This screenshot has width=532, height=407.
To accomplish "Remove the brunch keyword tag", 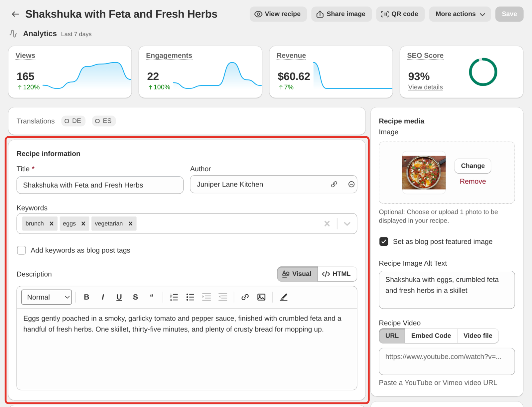I will coord(52,223).
